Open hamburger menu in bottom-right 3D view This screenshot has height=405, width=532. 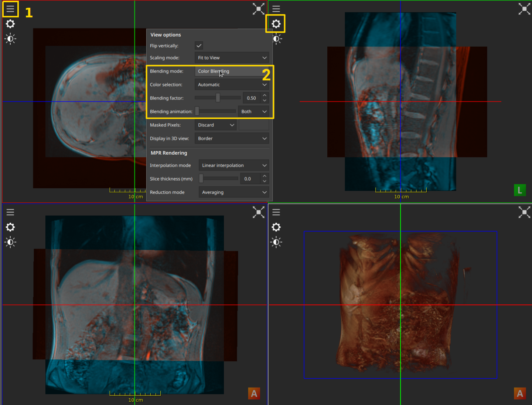tap(276, 212)
